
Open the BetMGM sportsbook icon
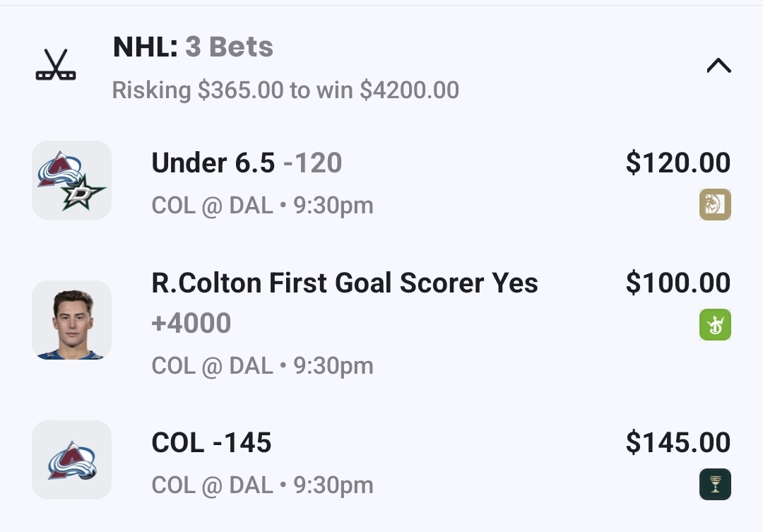coord(715,205)
